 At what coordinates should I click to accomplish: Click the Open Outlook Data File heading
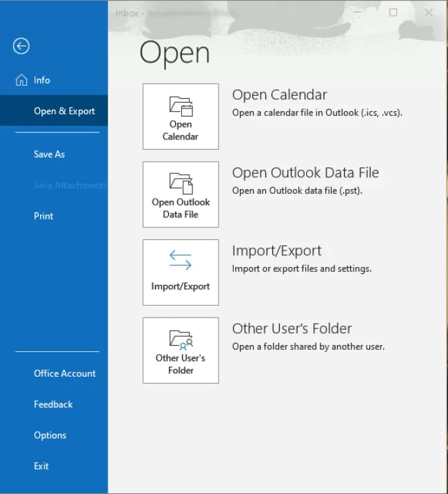pos(306,172)
